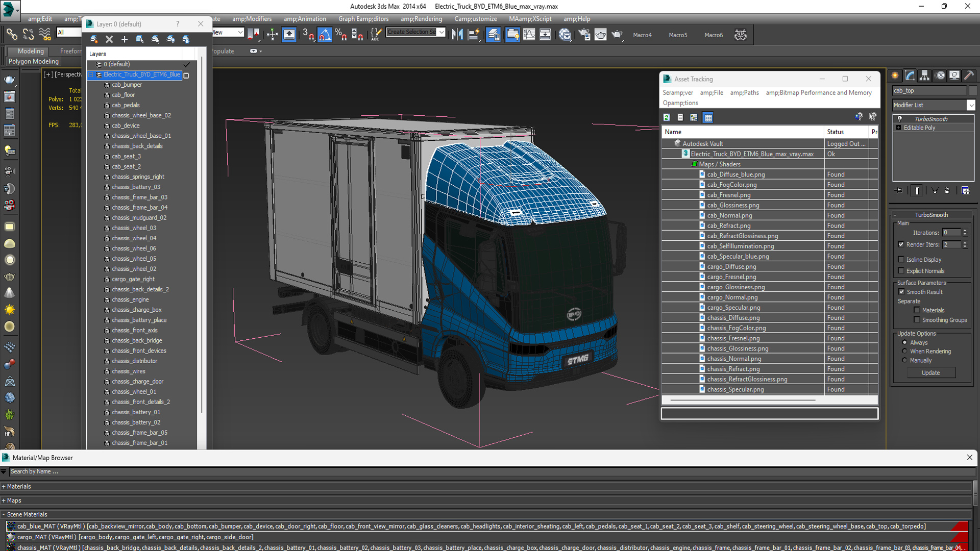Toggle the Angle Snap icon
Viewport: 980px width, 551px height.
point(325,34)
